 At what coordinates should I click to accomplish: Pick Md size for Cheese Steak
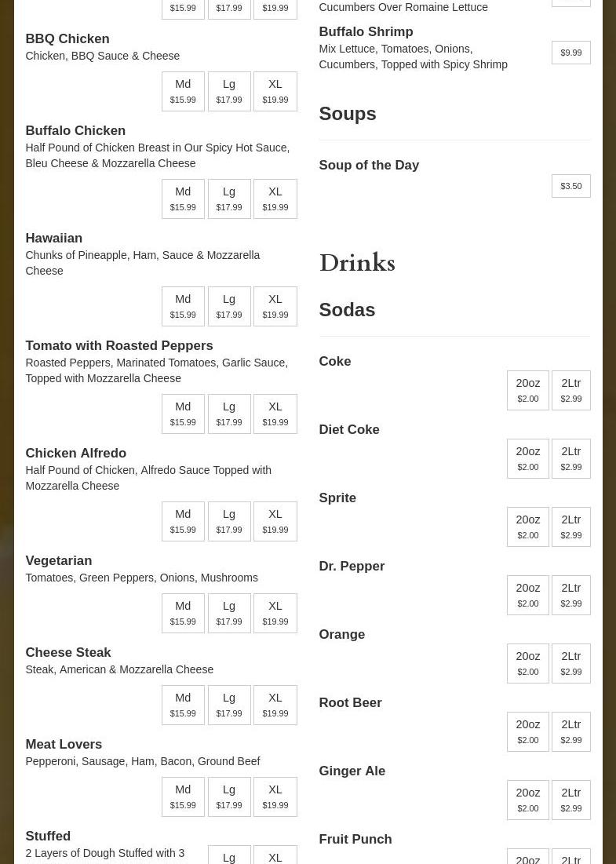coord(183,705)
